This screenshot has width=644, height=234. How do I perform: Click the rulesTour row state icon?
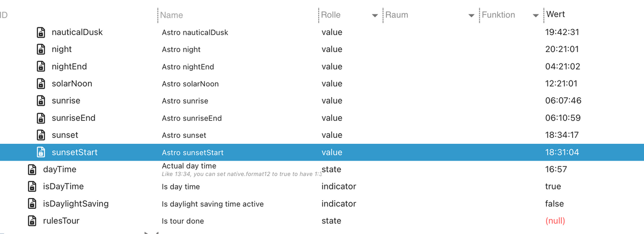32,221
